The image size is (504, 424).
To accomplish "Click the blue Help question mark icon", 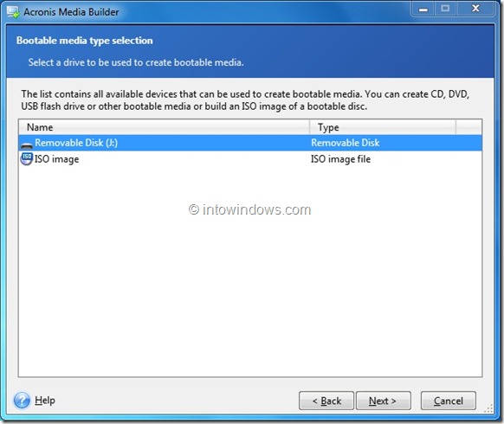I will pyautogui.click(x=22, y=401).
